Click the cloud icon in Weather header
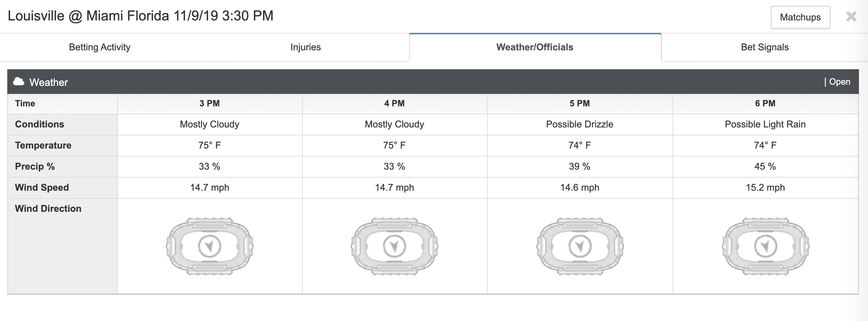Viewport: 868px width, 321px height. point(19,82)
